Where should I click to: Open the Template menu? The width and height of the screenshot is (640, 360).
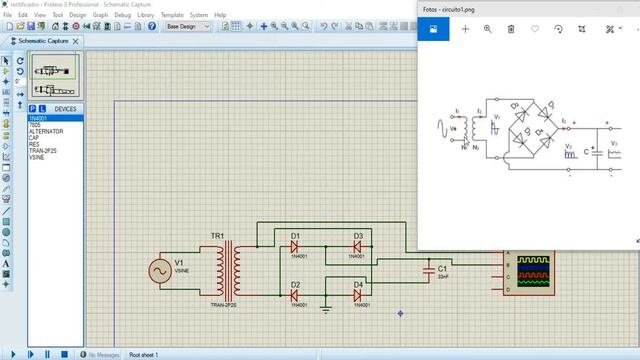pyautogui.click(x=172, y=15)
